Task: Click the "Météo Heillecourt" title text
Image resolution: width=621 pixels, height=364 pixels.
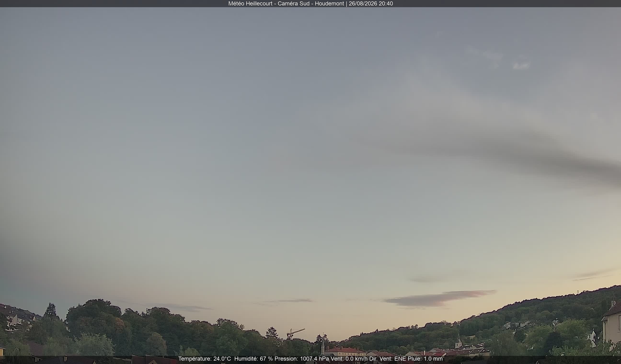Action: (250, 4)
